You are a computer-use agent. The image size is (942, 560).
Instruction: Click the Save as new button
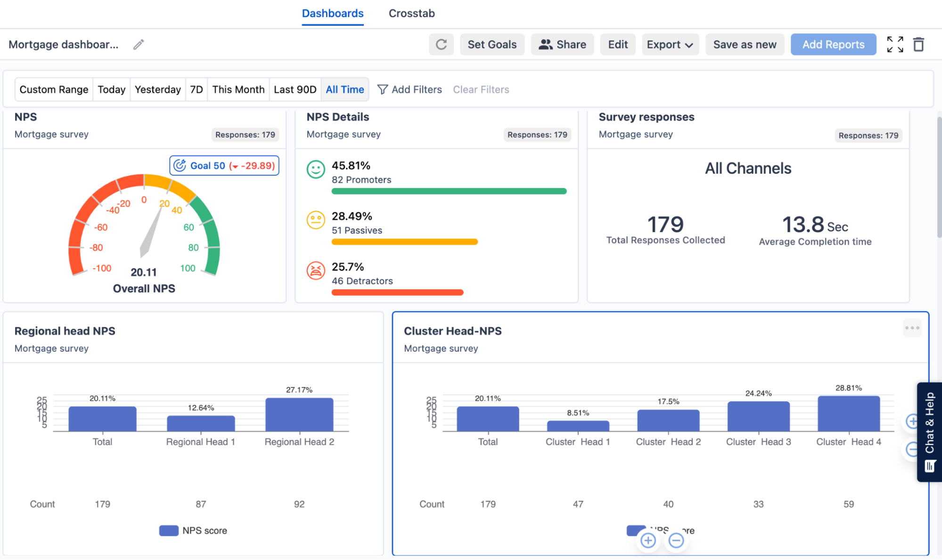745,44
